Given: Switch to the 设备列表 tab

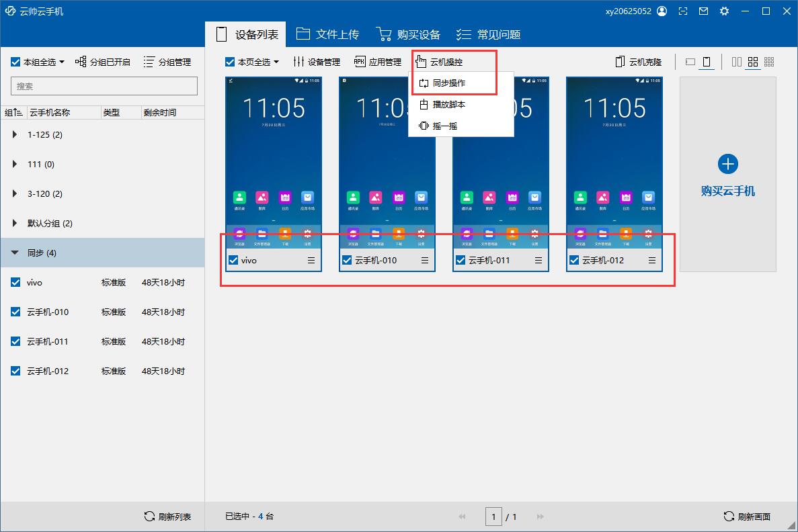Looking at the screenshot, I should [247, 34].
